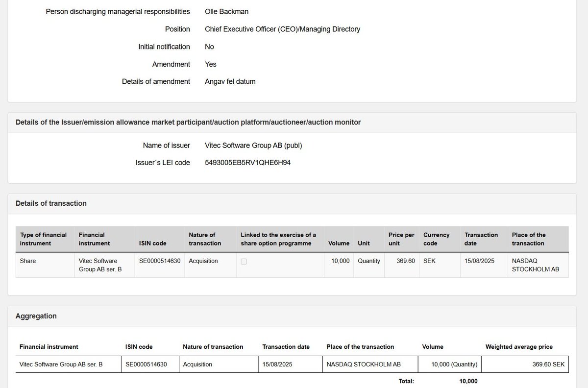Screen dimensions: 588x388
Task: Click the SEK currency code cell
Action: tap(429, 261)
